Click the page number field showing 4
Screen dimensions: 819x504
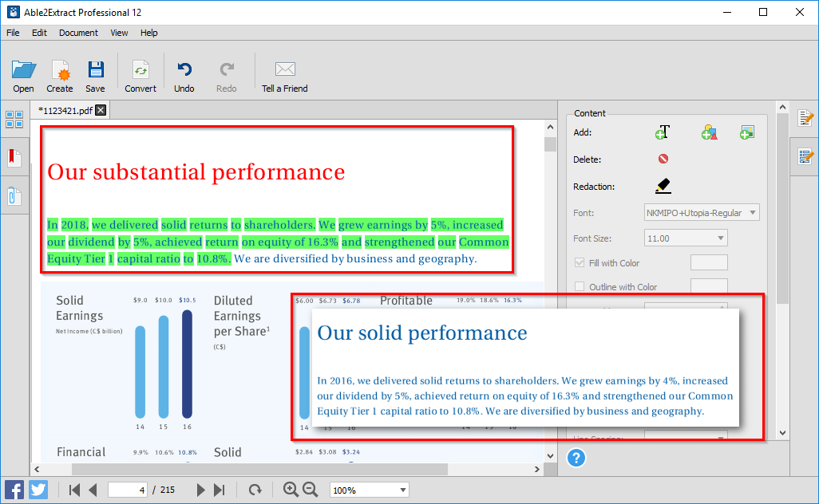[x=128, y=490]
